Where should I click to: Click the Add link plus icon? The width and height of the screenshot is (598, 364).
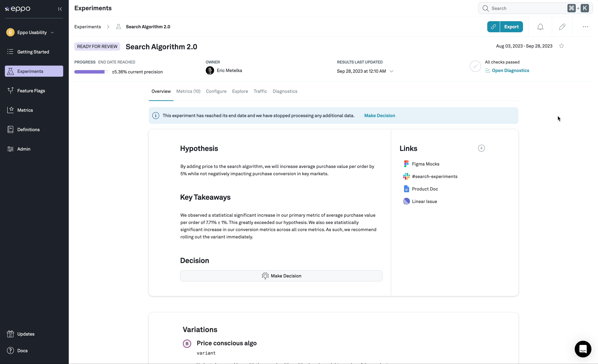[481, 148]
